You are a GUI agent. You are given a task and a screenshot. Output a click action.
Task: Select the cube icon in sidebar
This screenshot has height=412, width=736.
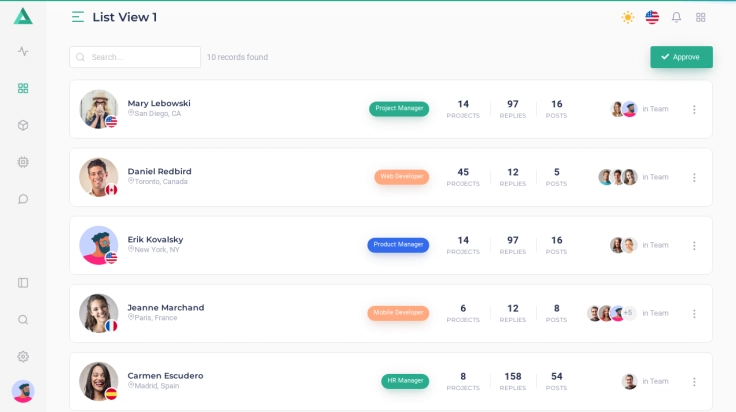[x=23, y=125]
